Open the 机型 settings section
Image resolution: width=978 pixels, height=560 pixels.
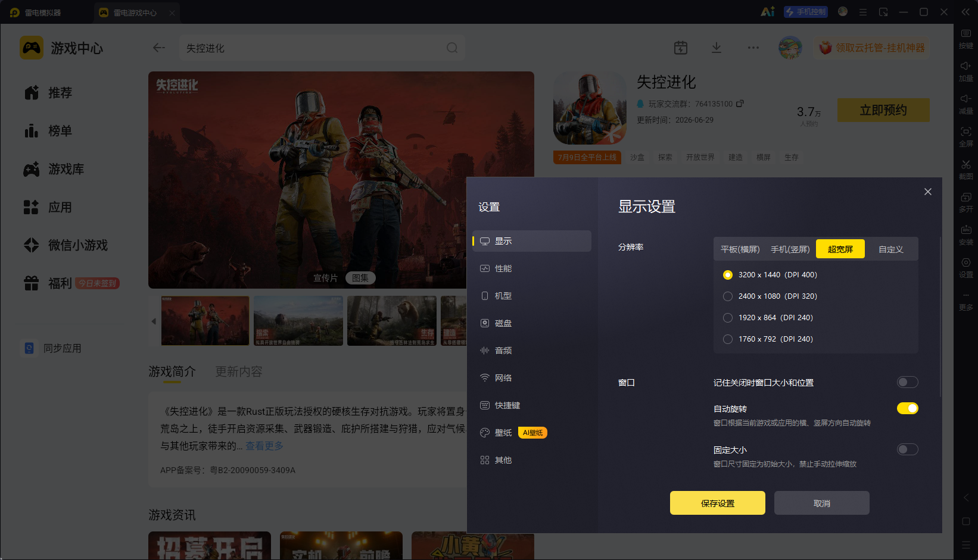532,296
